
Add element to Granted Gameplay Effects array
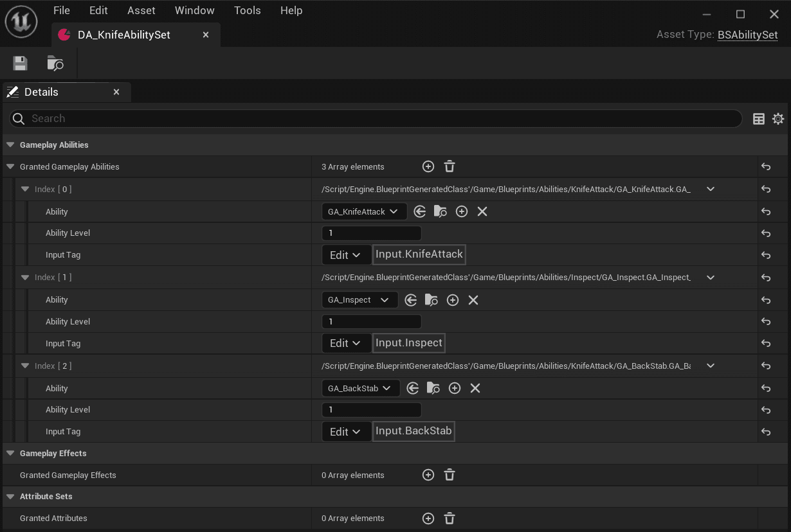(x=428, y=475)
